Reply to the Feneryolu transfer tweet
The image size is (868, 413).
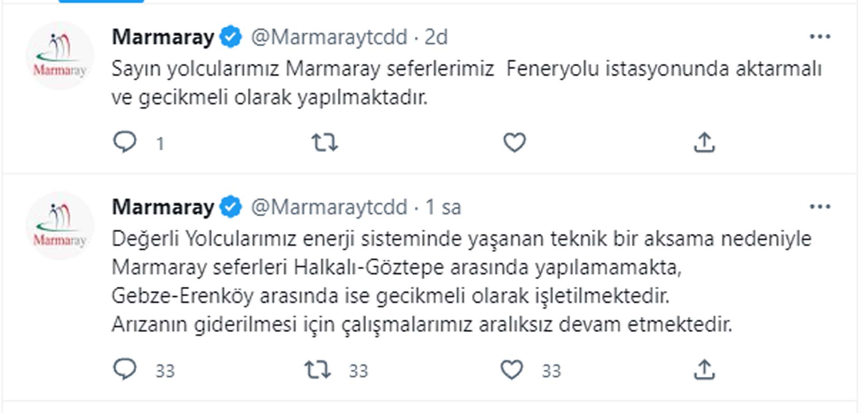(x=124, y=142)
